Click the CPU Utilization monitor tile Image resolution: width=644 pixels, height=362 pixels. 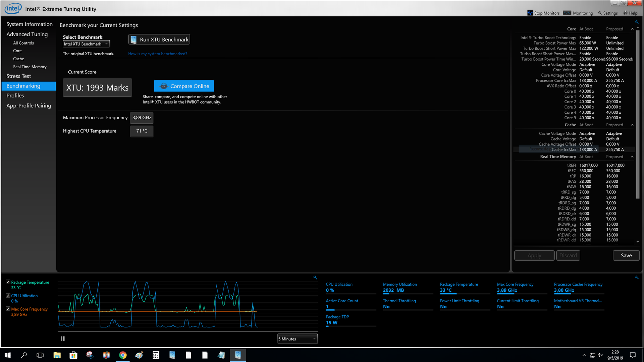click(x=351, y=288)
